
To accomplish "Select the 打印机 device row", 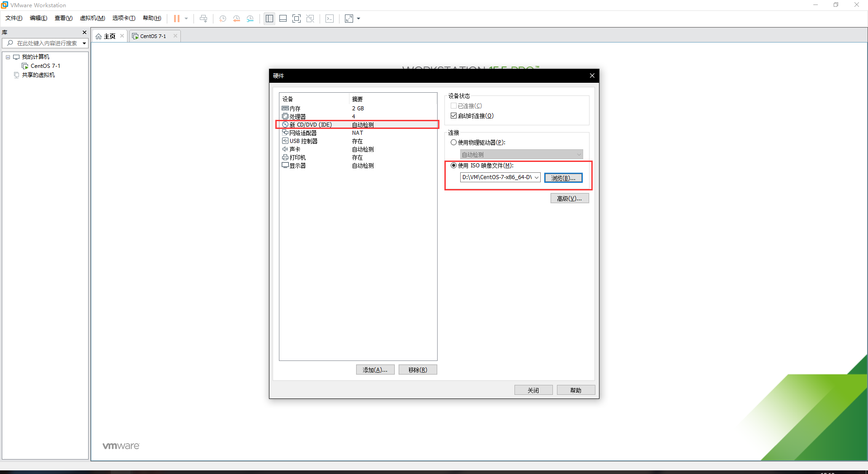I will pyautogui.click(x=358, y=157).
